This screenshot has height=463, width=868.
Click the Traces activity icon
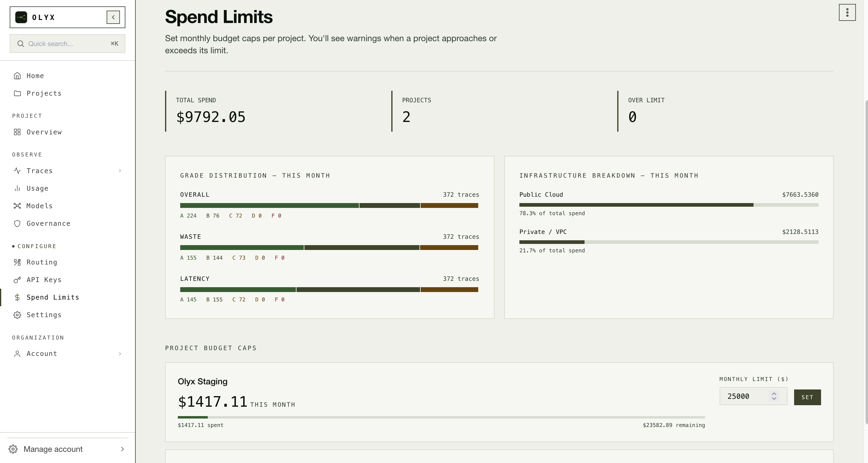17,171
